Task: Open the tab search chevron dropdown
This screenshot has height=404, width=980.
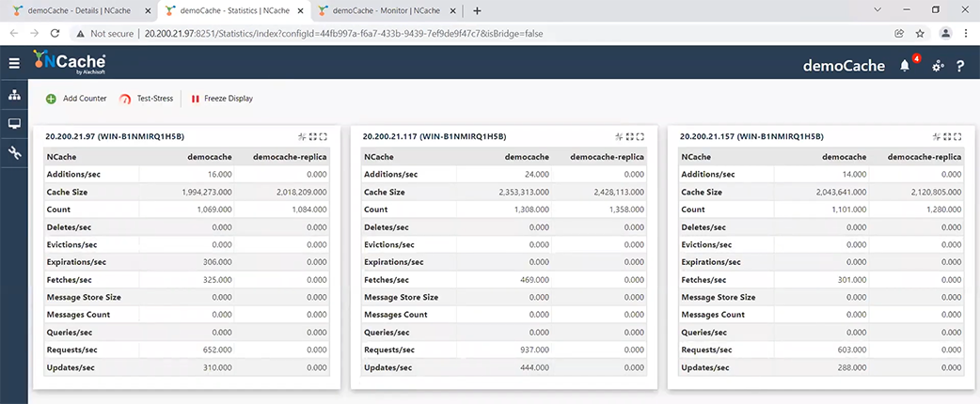Action: coord(877,10)
